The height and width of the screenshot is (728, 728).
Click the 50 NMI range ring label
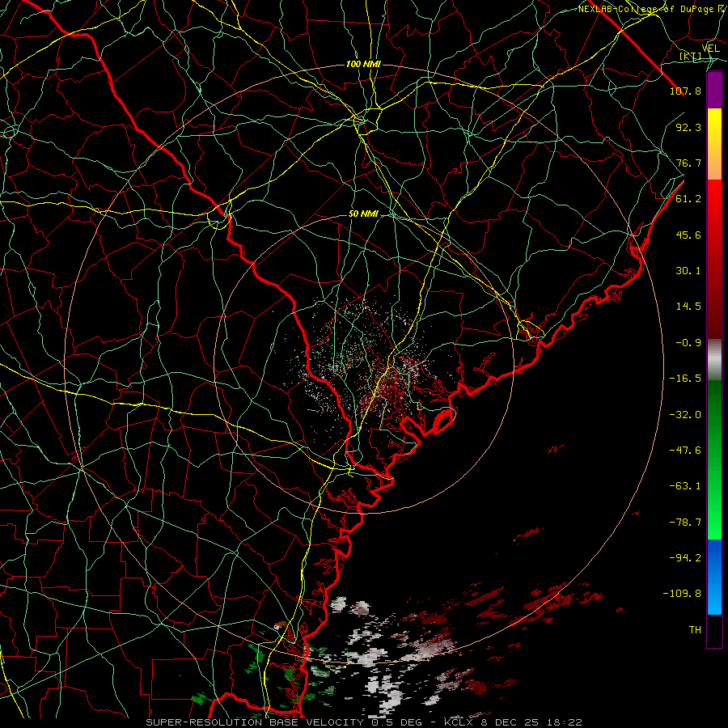[363, 214]
